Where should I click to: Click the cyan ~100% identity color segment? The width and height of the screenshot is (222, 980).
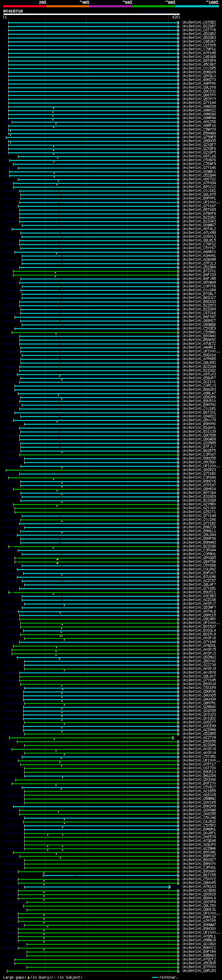pos(197,7)
